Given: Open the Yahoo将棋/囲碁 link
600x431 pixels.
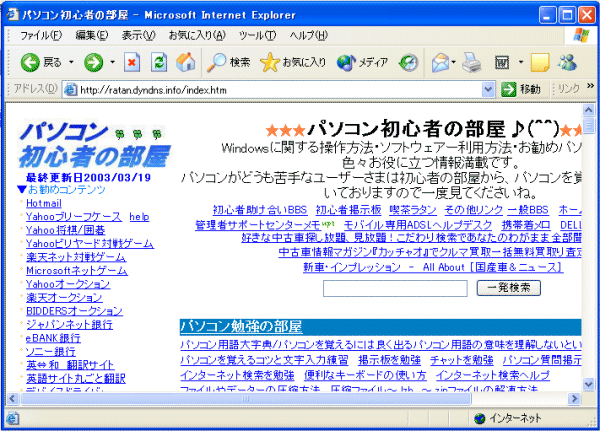Looking at the screenshot, I should [65, 230].
